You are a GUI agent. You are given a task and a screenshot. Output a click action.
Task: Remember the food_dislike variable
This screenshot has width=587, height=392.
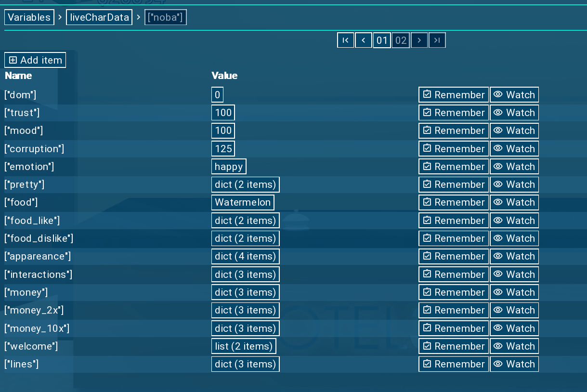click(454, 238)
